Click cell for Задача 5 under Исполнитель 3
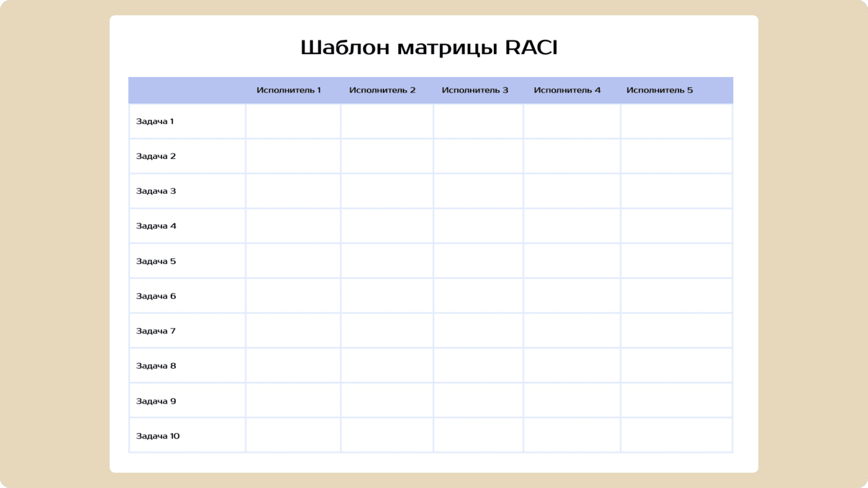868x488 pixels. pyautogui.click(x=478, y=261)
